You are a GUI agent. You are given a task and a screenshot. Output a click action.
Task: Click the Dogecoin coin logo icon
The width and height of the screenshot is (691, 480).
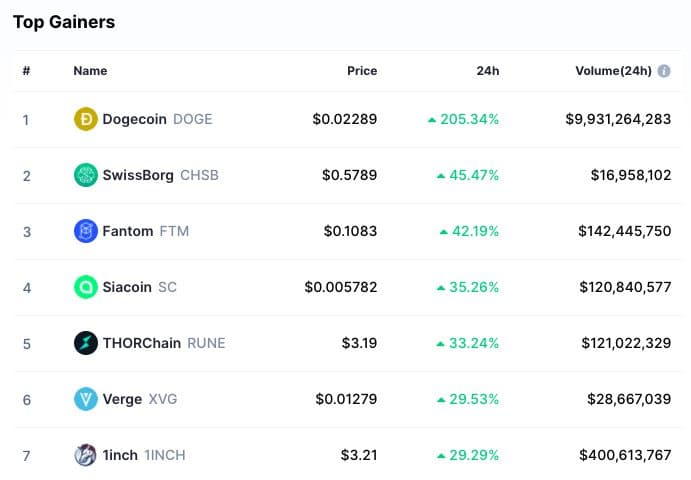click(x=86, y=119)
